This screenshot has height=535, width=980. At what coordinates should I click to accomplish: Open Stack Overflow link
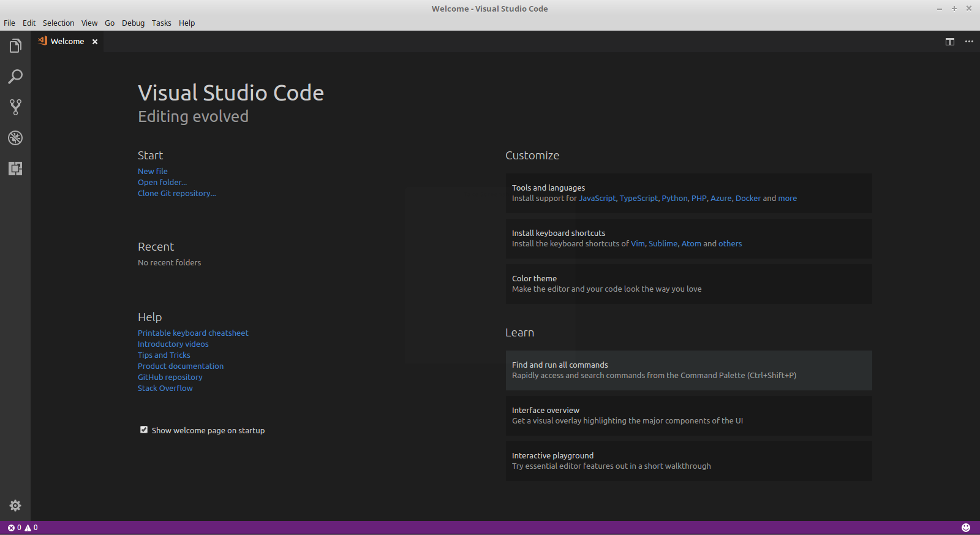point(165,388)
